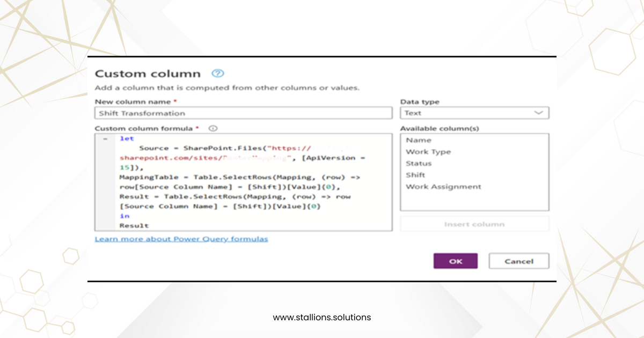Open the Data type dropdown
The width and height of the screenshot is (644, 338).
coord(474,113)
